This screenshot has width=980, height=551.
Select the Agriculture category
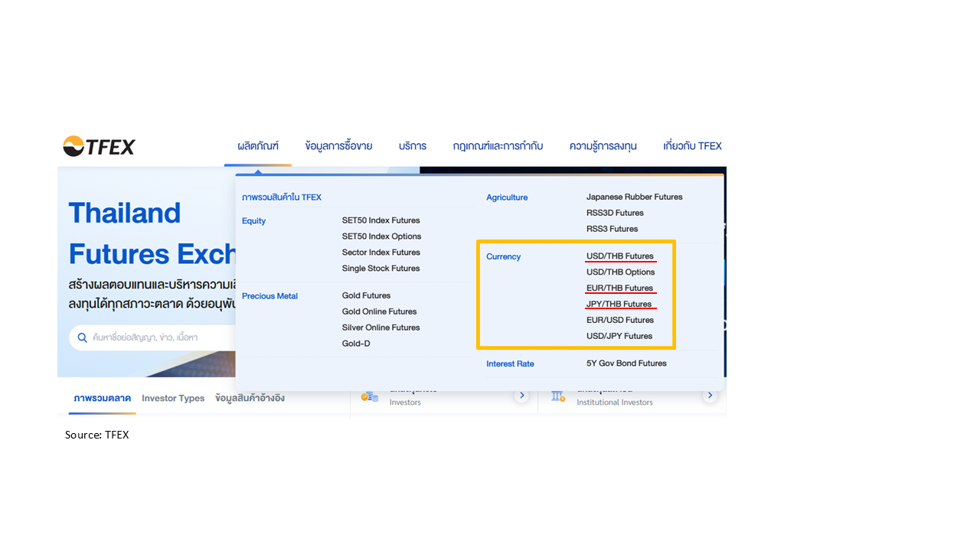(x=507, y=197)
